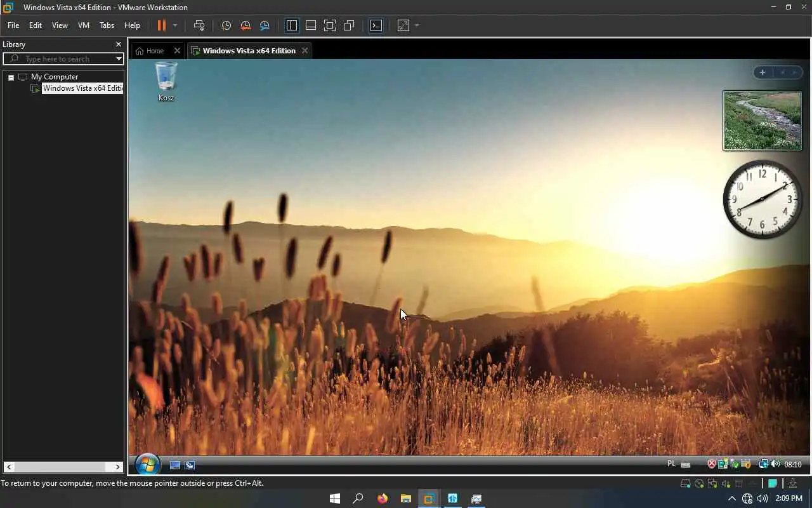812x508 pixels.
Task: Click the VMware download status icon
Action: pyautogui.click(x=793, y=484)
